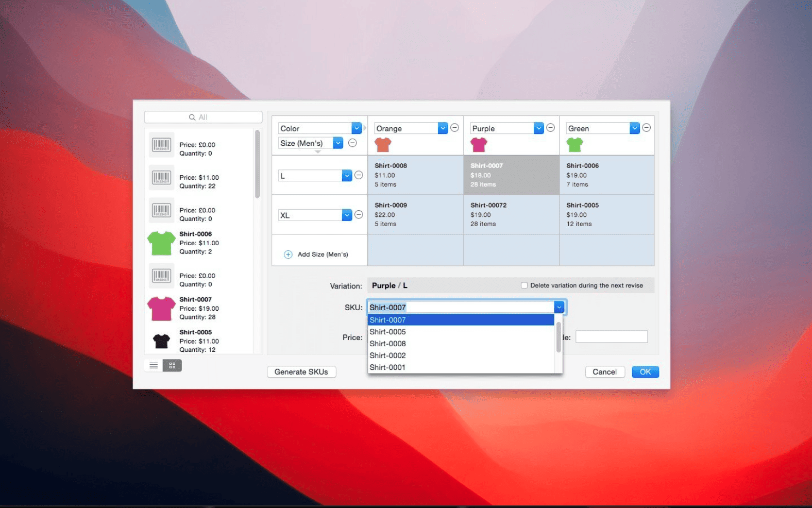The image size is (812, 508).
Task: Open the Color attribute dropdown
Action: [357, 128]
